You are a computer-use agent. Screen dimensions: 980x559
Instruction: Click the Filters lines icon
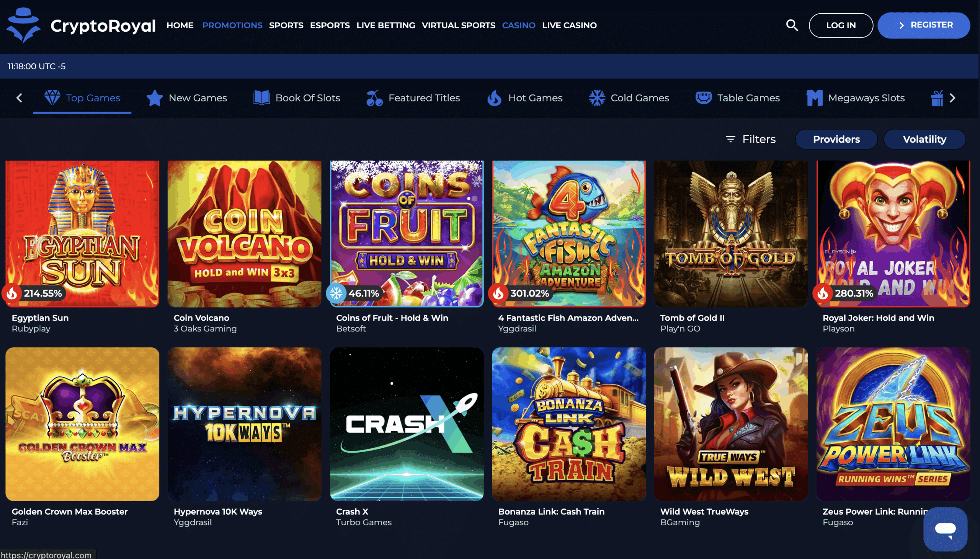[730, 139]
